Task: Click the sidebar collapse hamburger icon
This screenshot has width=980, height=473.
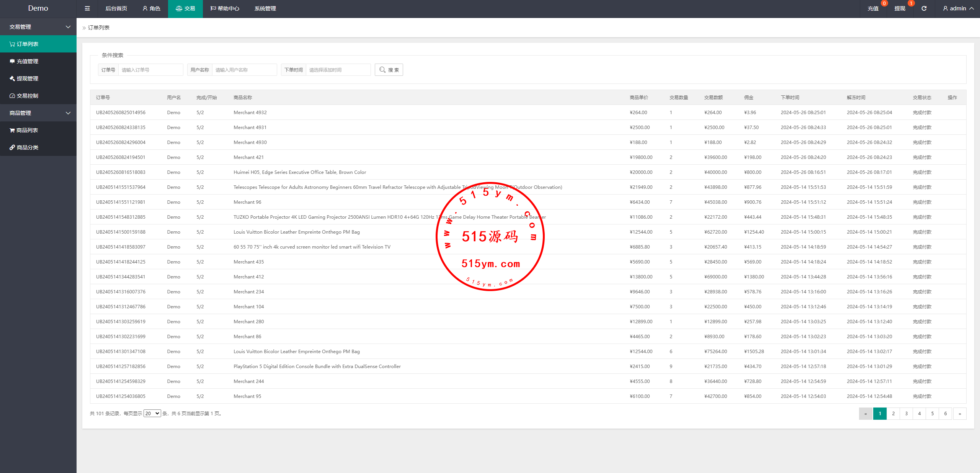Action: pyautogui.click(x=87, y=8)
